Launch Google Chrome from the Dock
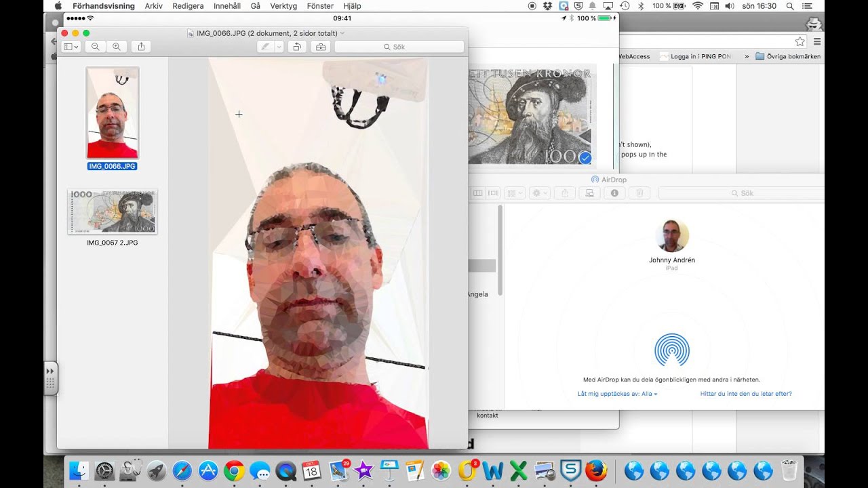This screenshot has height=488, width=868. point(234,470)
